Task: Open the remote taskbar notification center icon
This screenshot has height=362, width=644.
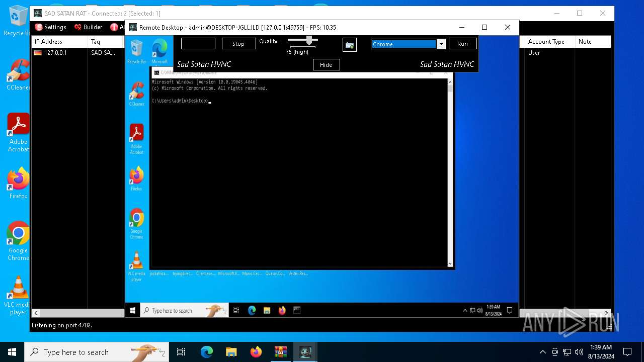Action: [510, 310]
